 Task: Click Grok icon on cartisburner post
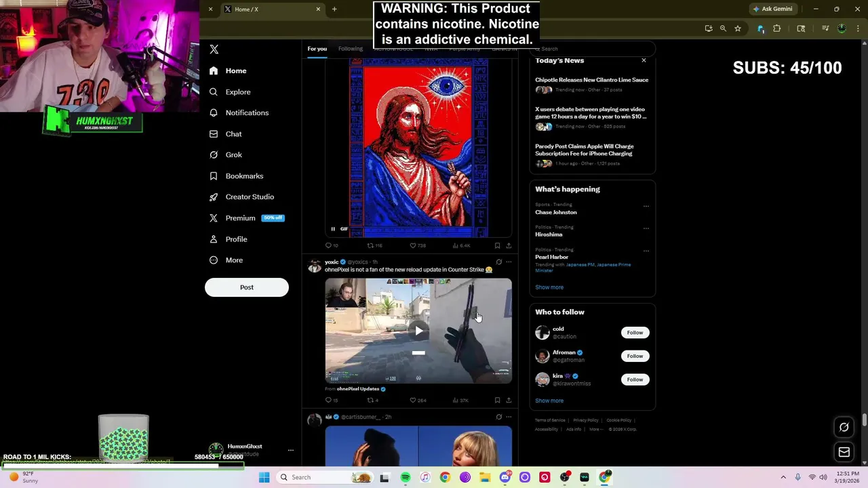498,417
